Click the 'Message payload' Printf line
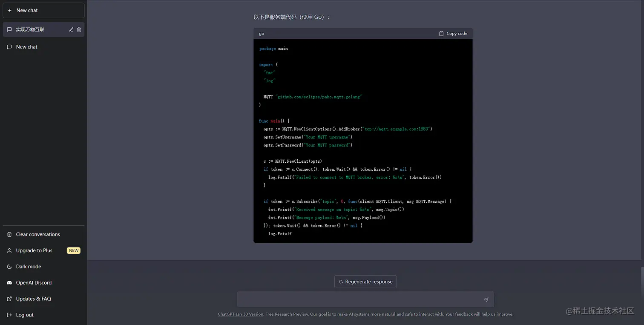Viewport: 644px width, 325px height. 327,218
